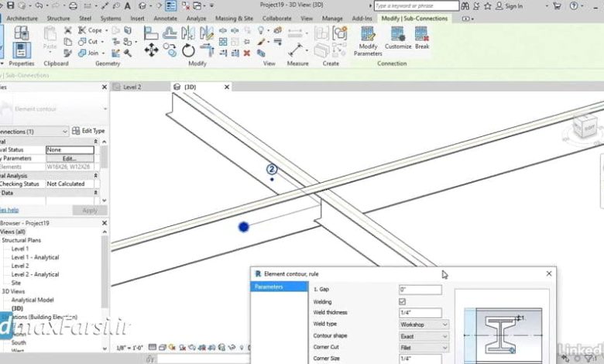Image resolution: width=604 pixels, height=364 pixels.
Task: Click the Save icon in quick access toolbar
Action: point(10,5)
